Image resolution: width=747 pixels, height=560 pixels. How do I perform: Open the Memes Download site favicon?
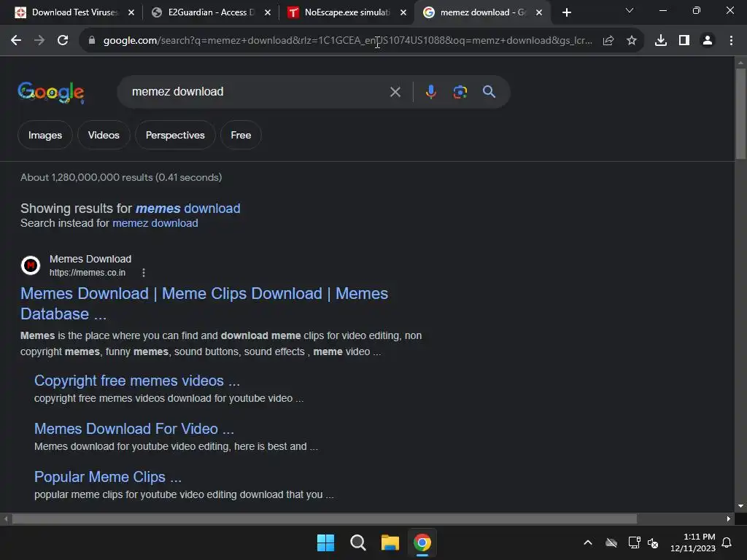click(31, 265)
